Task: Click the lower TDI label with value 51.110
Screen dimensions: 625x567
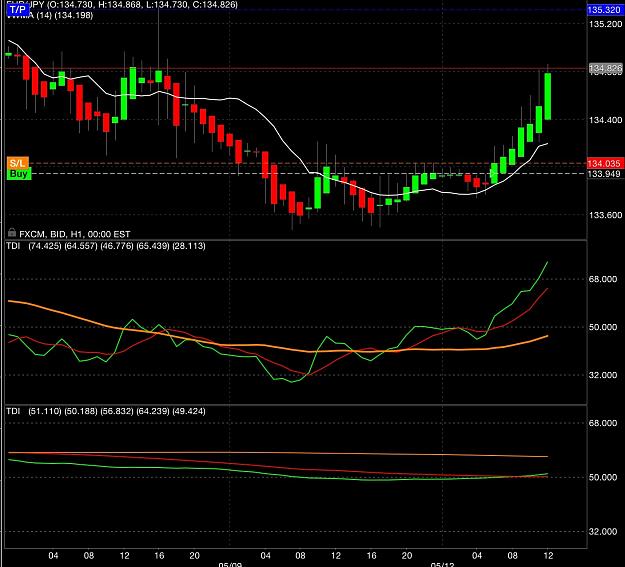Action: [106, 411]
